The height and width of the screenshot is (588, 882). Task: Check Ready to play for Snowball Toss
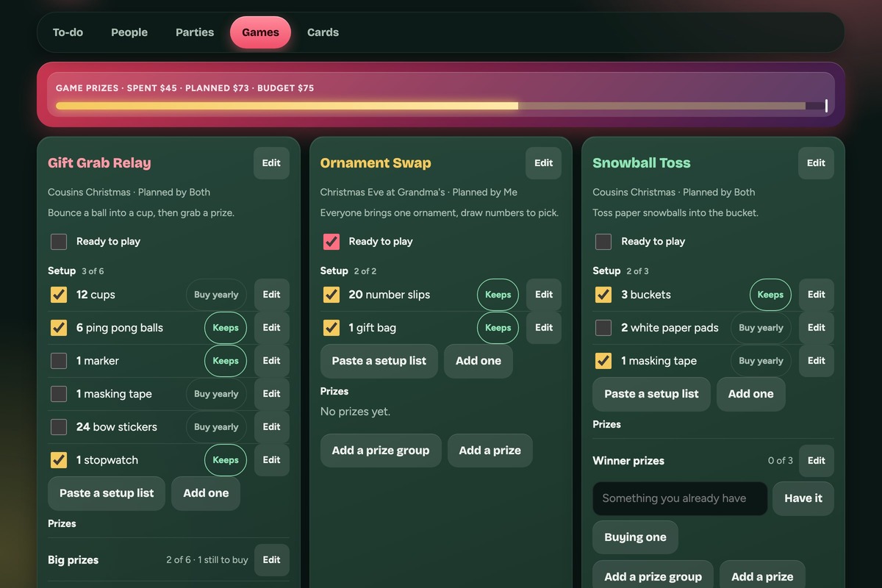pyautogui.click(x=603, y=241)
